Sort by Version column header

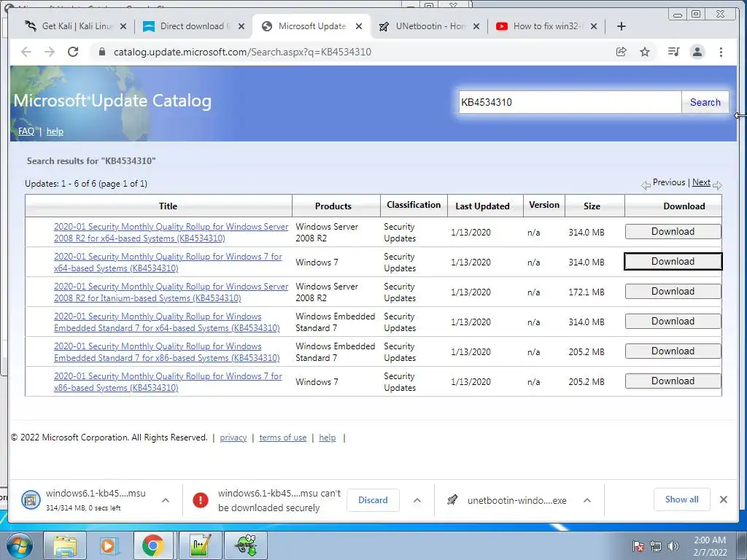544,205
